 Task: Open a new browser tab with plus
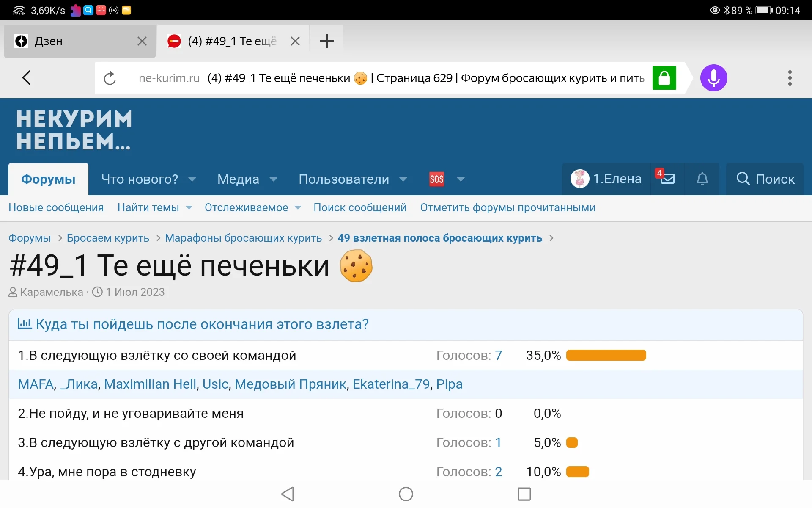click(x=326, y=41)
